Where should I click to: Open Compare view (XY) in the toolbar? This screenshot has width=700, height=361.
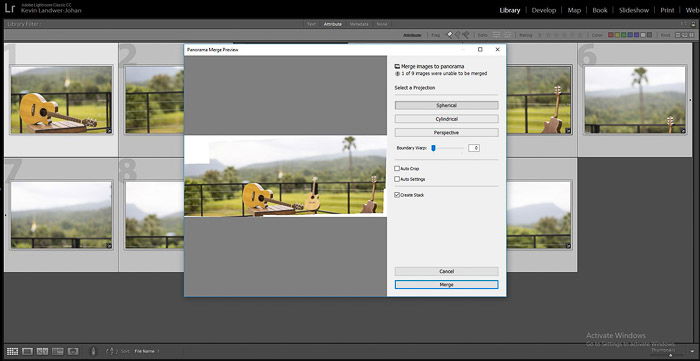pos(42,351)
